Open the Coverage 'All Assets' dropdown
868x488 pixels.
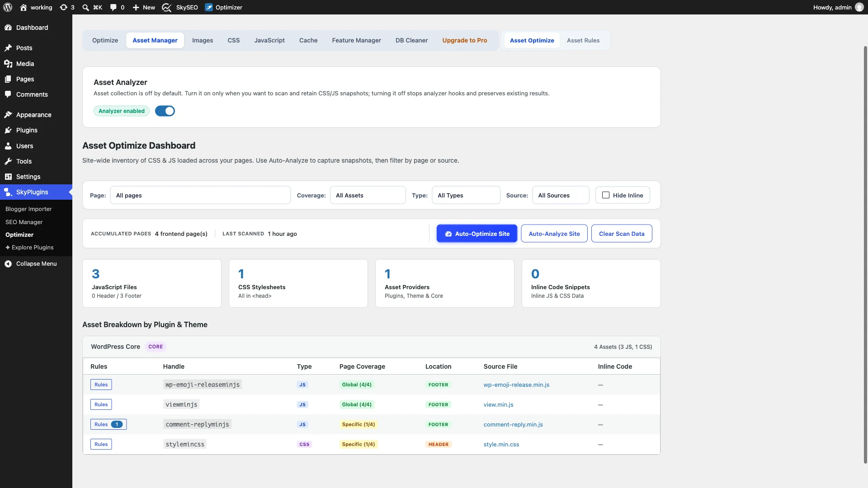click(368, 195)
